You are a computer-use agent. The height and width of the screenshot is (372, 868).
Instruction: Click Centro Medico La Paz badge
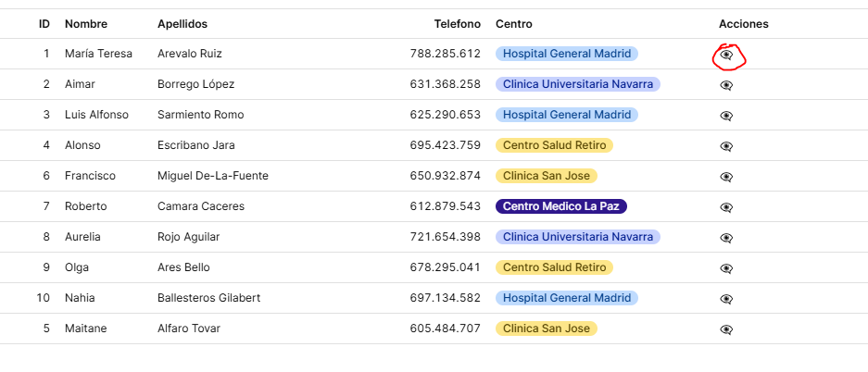click(560, 206)
